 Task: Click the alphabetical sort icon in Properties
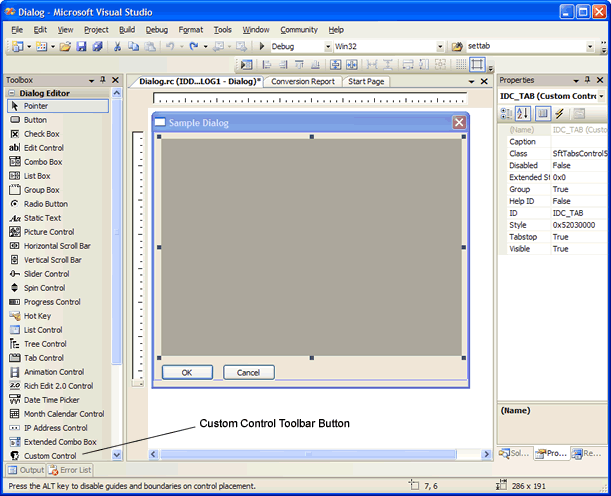click(x=523, y=113)
